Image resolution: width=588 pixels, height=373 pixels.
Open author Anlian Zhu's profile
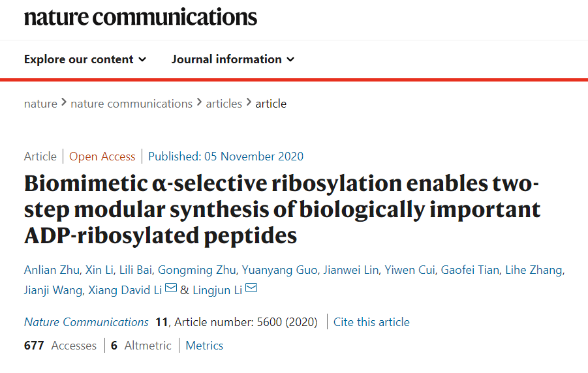[50, 271]
